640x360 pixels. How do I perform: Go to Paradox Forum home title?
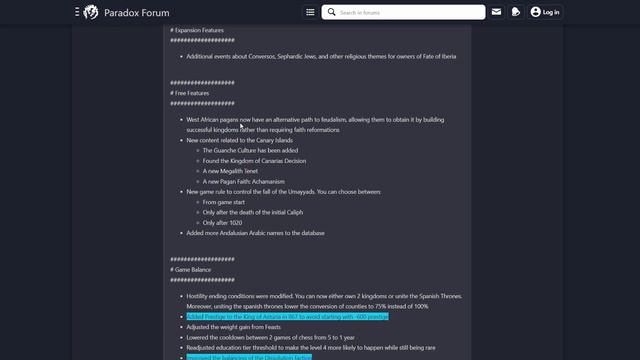pos(136,13)
